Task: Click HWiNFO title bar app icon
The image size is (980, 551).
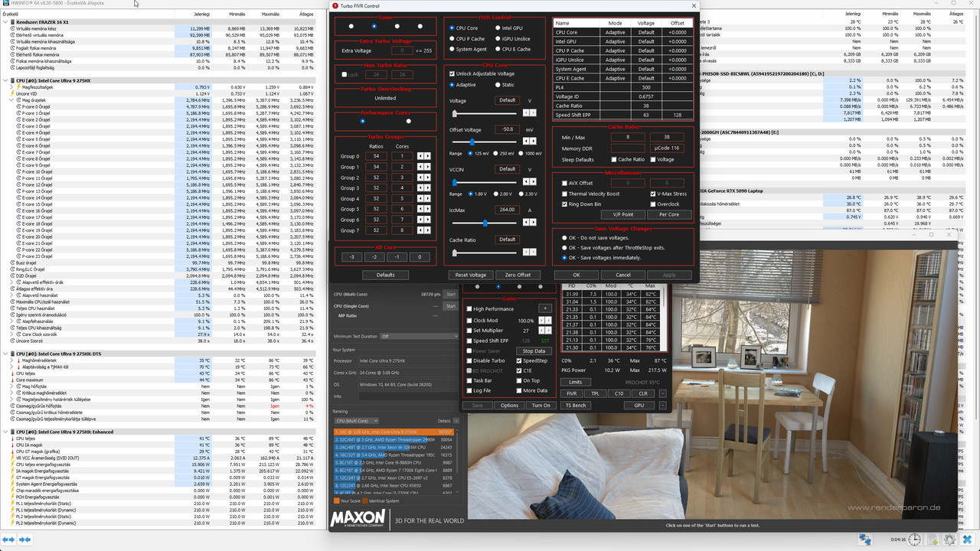Action: pyautogui.click(x=5, y=3)
